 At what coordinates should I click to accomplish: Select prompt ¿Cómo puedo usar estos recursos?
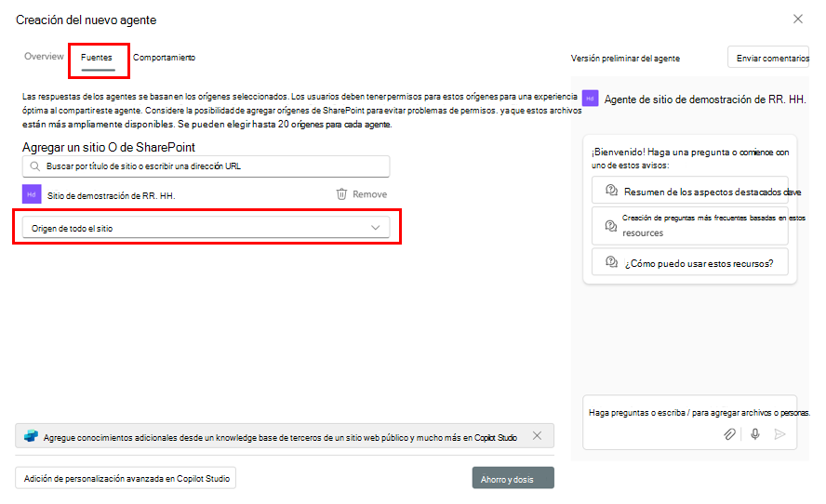tap(689, 262)
